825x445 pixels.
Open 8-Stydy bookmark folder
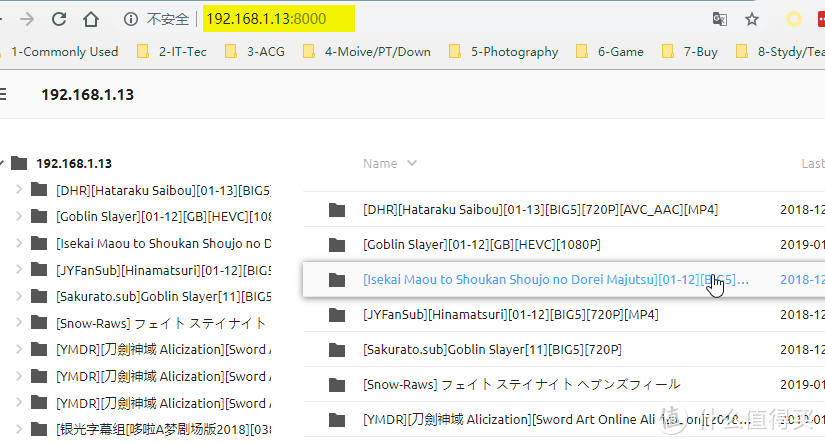click(780, 52)
